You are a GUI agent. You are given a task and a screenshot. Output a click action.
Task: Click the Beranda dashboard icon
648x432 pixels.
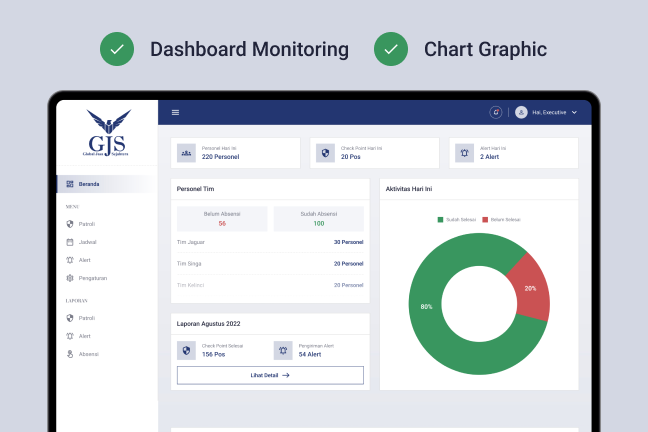click(x=70, y=184)
